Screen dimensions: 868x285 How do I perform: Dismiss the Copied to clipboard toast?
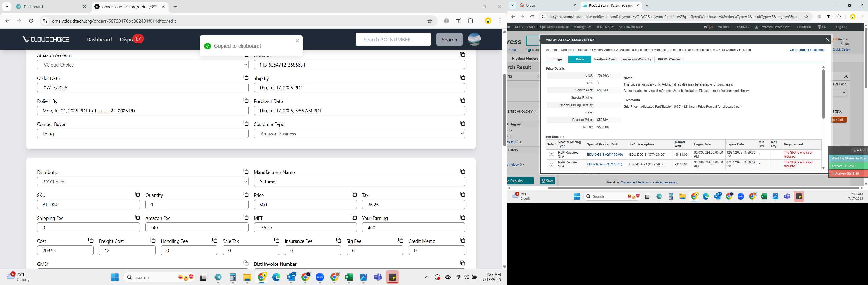297,41
